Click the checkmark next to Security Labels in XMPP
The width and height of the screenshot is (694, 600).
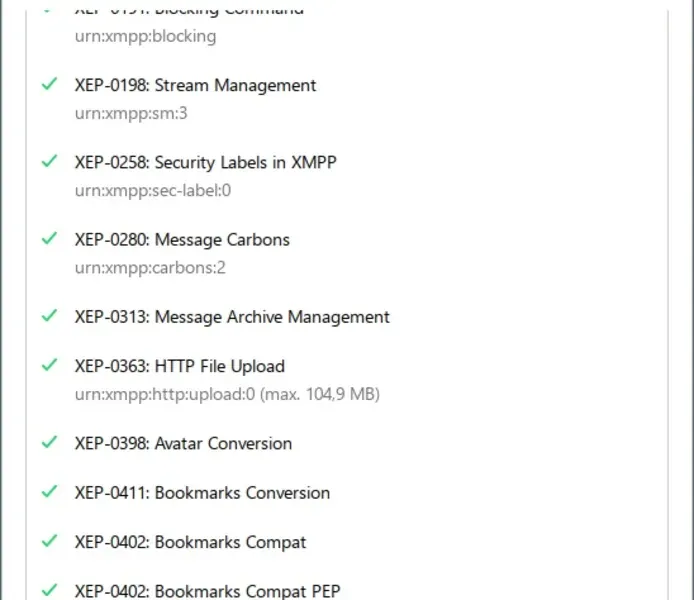click(x=49, y=162)
